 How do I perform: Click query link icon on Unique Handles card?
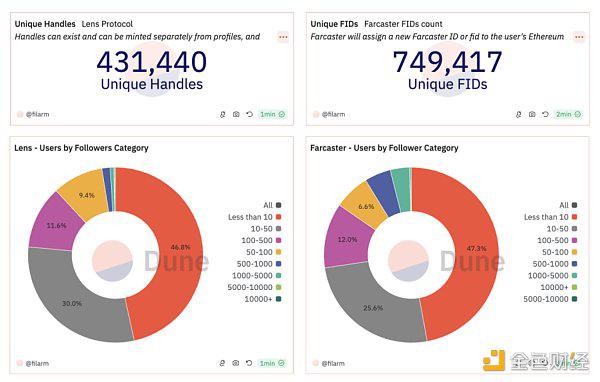coord(222,114)
